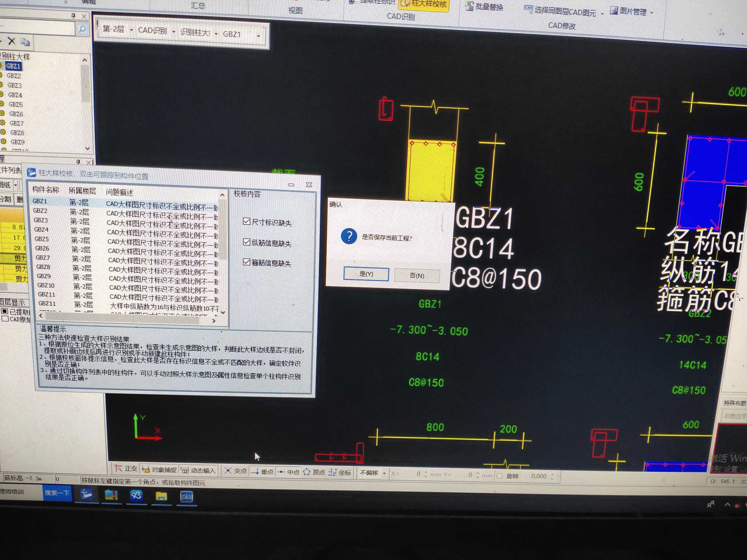Click the down arrow of the component tree scrollbar
The height and width of the screenshot is (560, 747).
88,148
